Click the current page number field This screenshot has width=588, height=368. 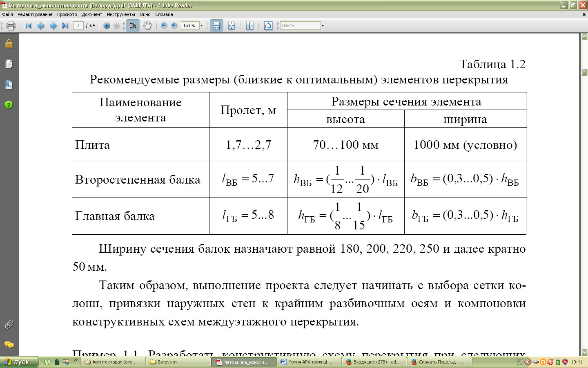(x=78, y=25)
